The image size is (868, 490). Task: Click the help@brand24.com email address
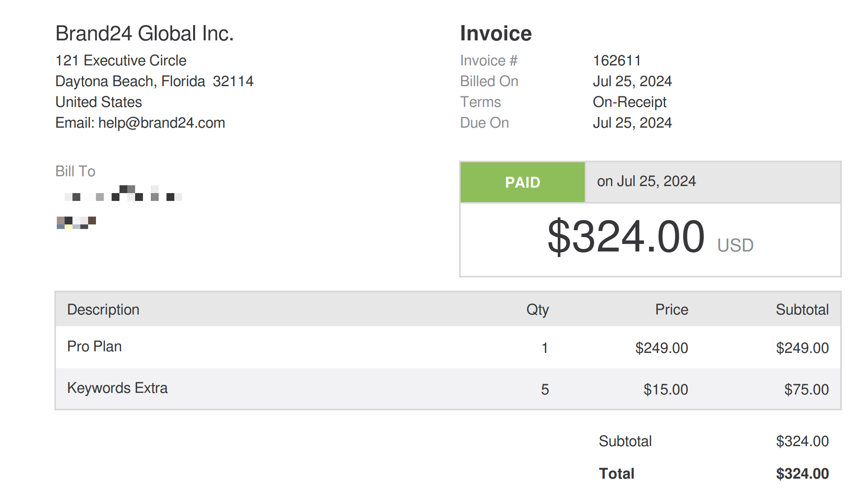pyautogui.click(x=161, y=123)
